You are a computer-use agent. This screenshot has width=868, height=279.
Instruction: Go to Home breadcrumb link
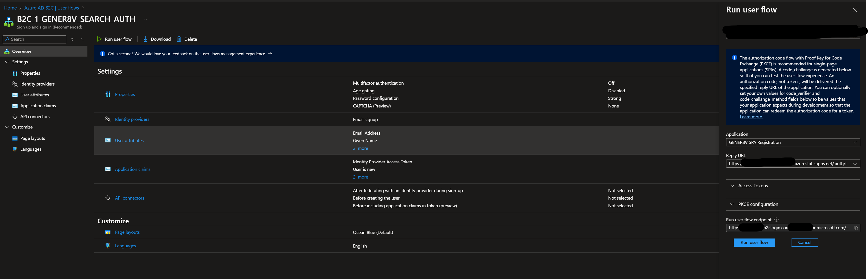click(10, 8)
